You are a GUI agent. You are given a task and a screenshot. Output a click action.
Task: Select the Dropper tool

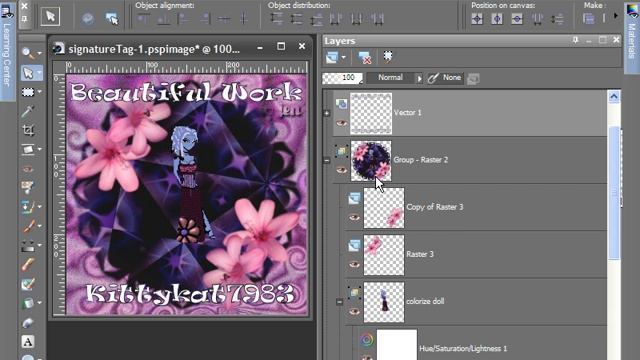pos(28,111)
